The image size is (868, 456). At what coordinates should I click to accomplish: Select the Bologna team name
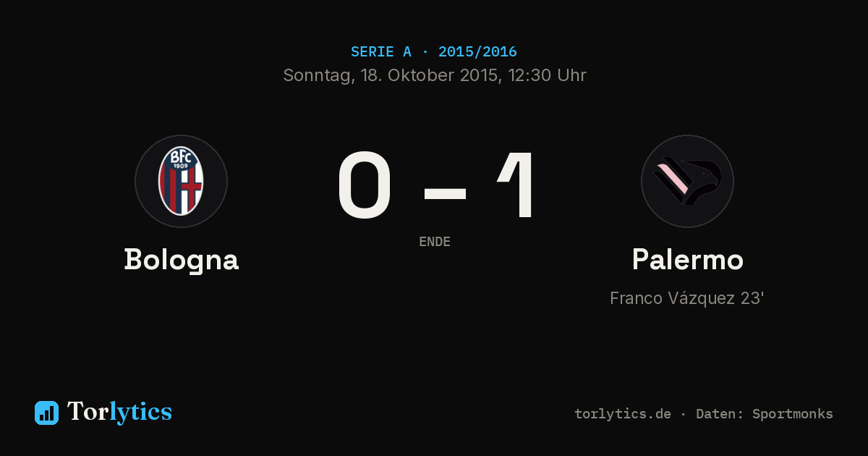coord(181,260)
